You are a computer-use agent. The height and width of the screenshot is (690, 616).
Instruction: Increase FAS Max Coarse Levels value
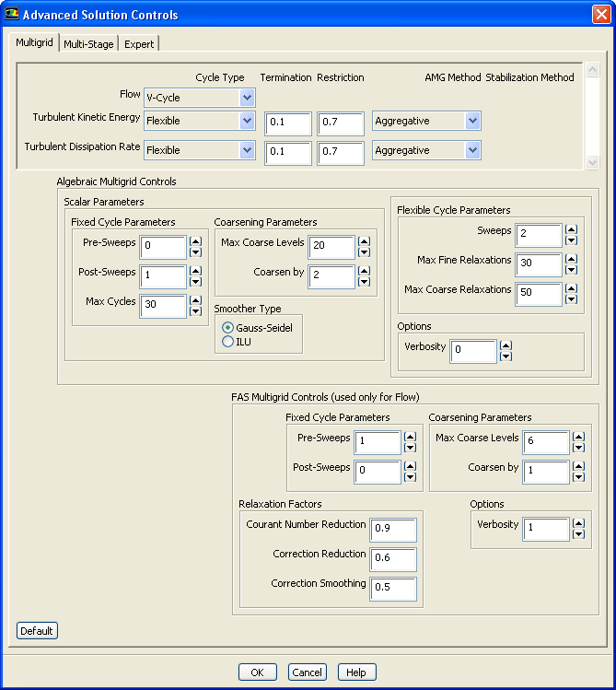[578, 437]
